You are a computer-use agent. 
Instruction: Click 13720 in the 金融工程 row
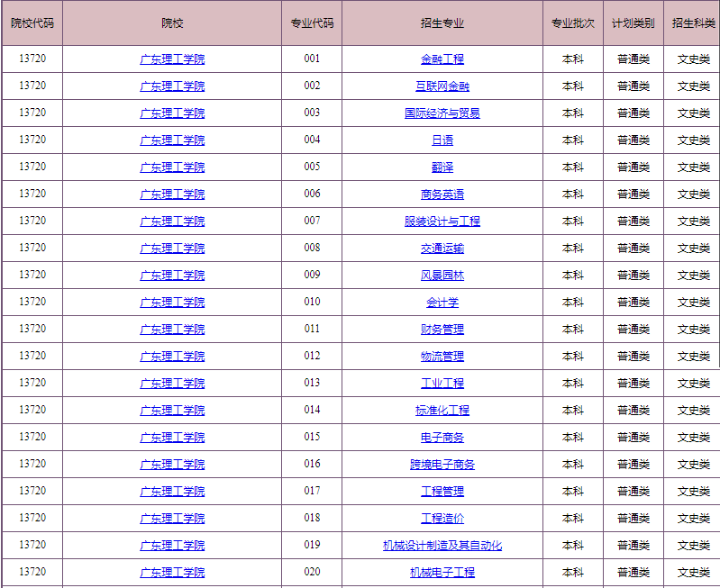pos(32,59)
